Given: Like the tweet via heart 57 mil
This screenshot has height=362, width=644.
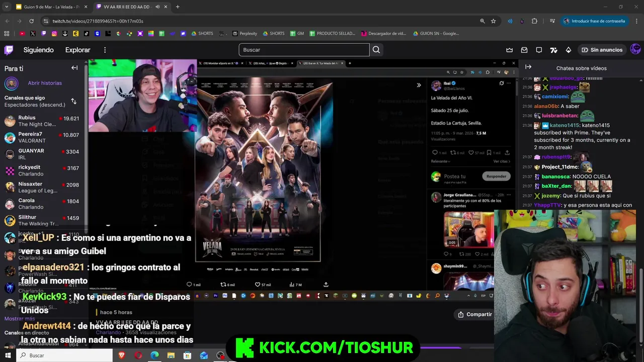Looking at the screenshot, I should (x=263, y=285).
